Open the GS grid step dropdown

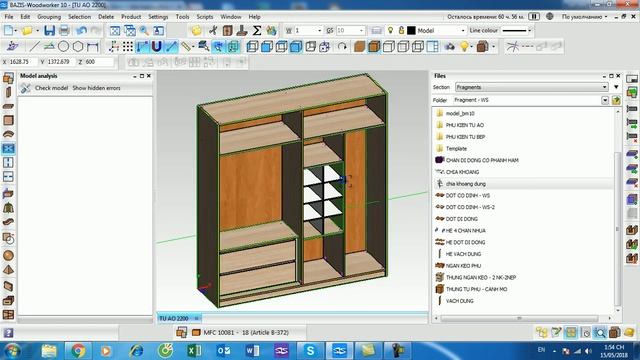(x=361, y=31)
